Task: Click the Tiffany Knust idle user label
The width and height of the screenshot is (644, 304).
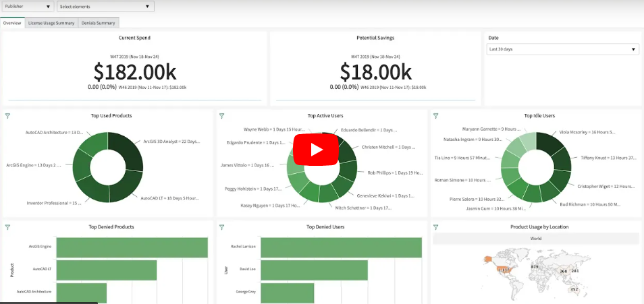Action: pyautogui.click(x=608, y=158)
